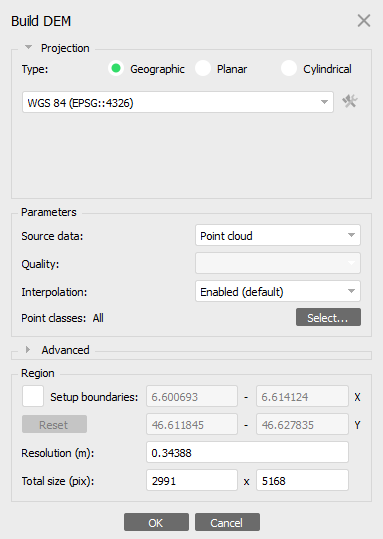
Task: Click the Y maximum boundary field 46.627835
Action: coord(302,425)
